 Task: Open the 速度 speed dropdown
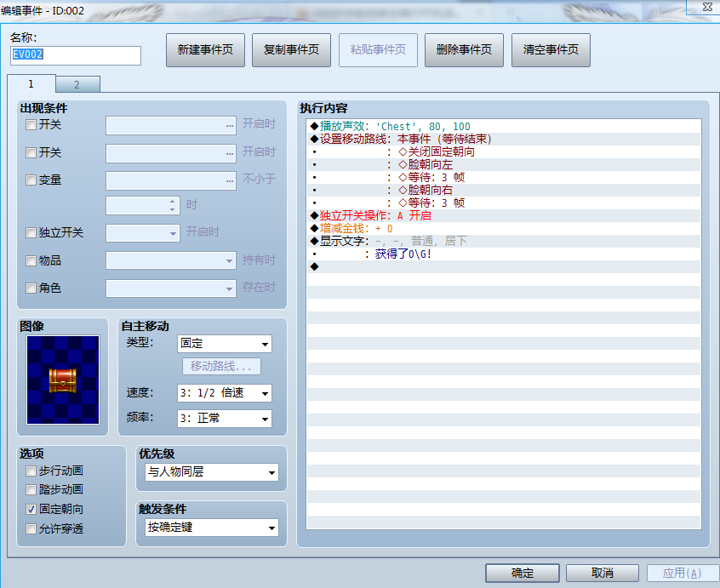pyautogui.click(x=225, y=393)
